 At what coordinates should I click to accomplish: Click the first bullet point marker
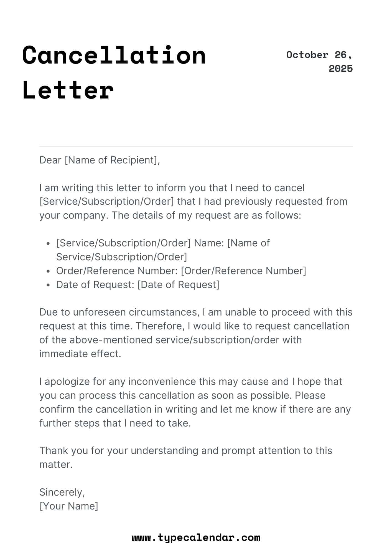pos(49,244)
